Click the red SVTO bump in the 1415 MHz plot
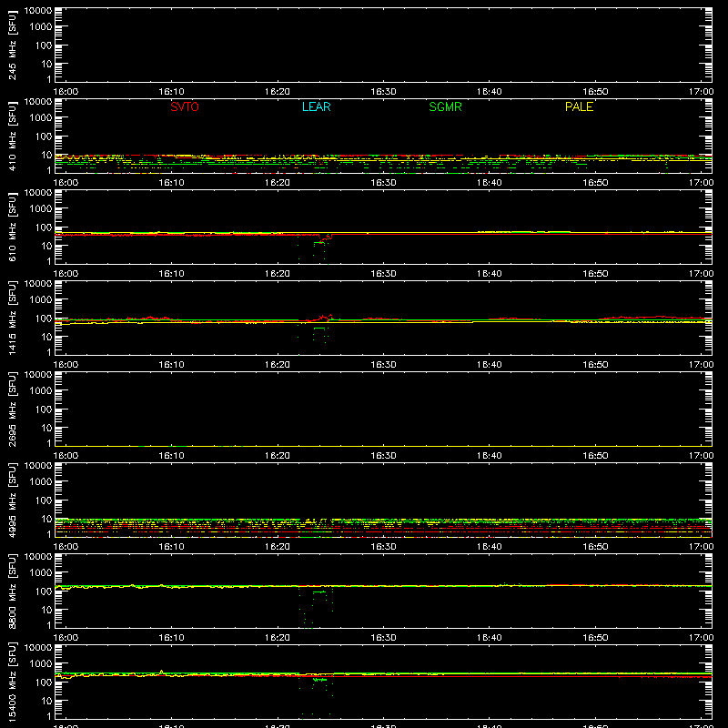 325,318
